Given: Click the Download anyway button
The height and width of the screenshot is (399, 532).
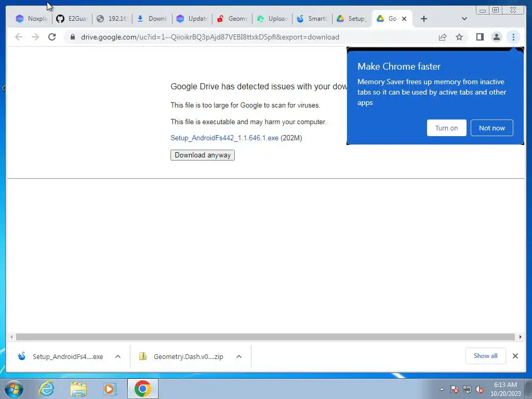Looking at the screenshot, I should click(203, 155).
